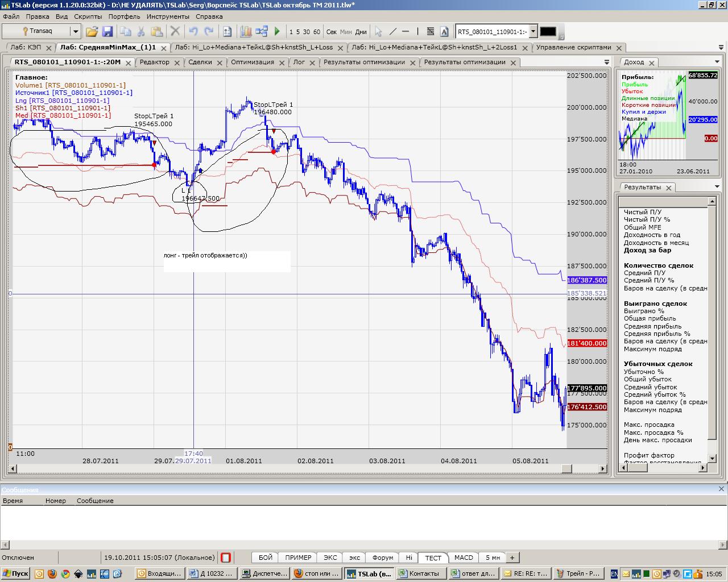Add new workspace with plus button
Viewport: 728px width, 582px height.
(x=512, y=558)
